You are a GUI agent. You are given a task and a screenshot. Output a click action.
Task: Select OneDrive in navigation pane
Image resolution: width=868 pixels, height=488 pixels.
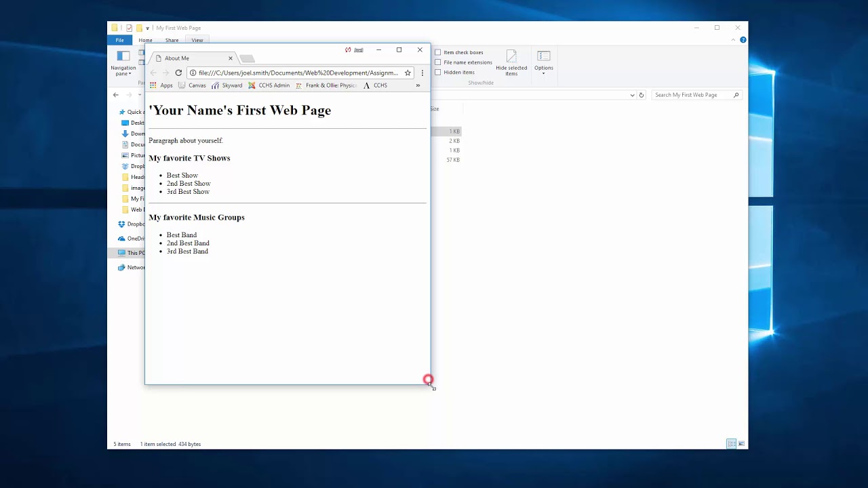[132, 239]
